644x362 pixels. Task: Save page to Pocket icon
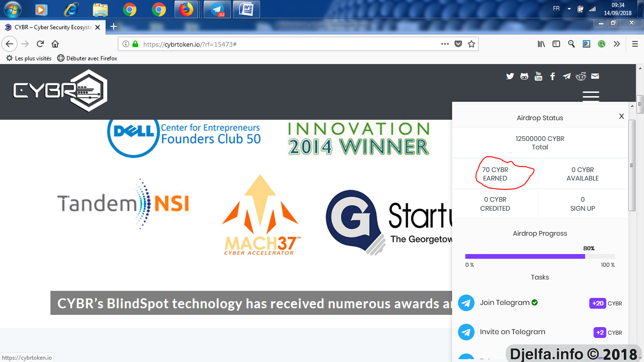(x=458, y=44)
